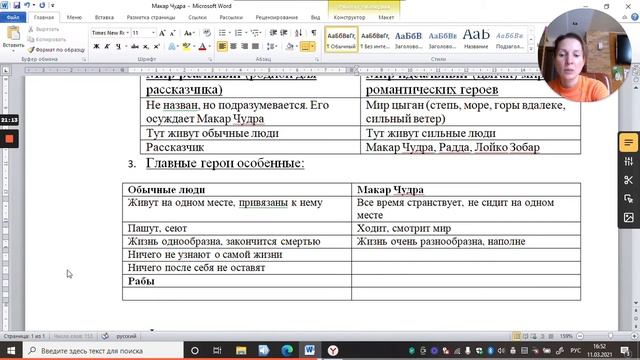
Task: Open multilevel list menu
Action: (256, 33)
